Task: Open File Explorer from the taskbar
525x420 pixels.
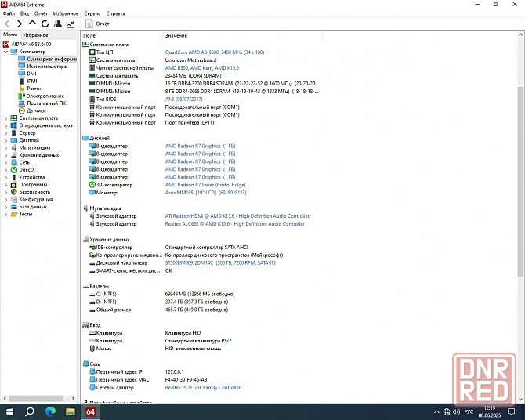Action: (x=70, y=411)
